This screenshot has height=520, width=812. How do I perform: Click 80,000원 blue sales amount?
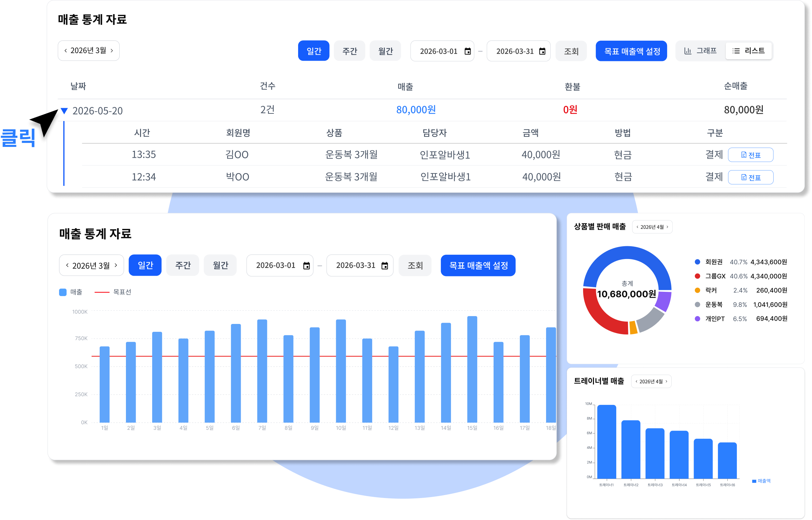(416, 110)
